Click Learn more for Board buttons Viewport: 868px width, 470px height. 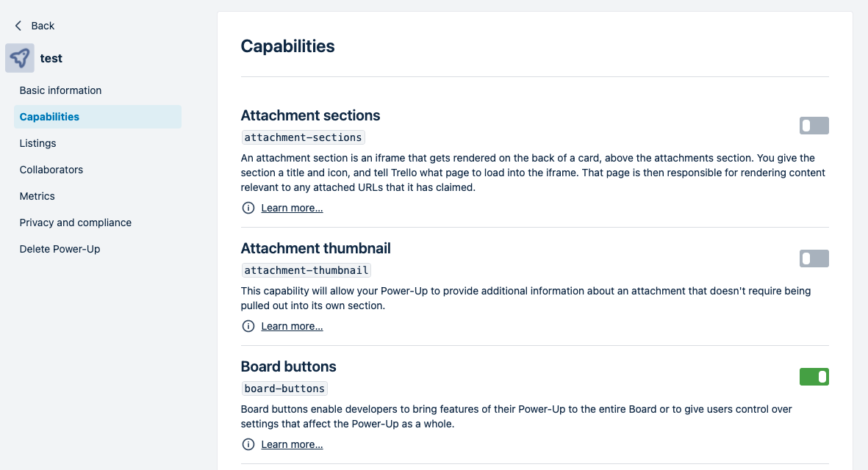292,444
